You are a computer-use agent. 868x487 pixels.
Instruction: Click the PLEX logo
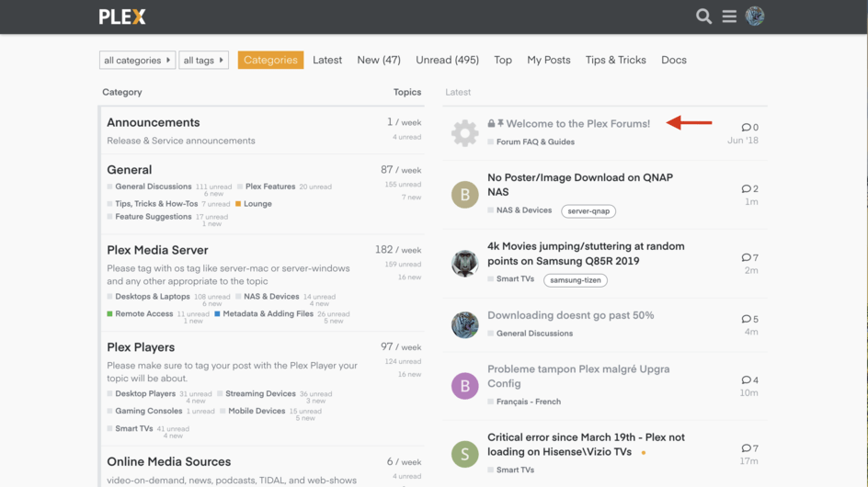(122, 17)
